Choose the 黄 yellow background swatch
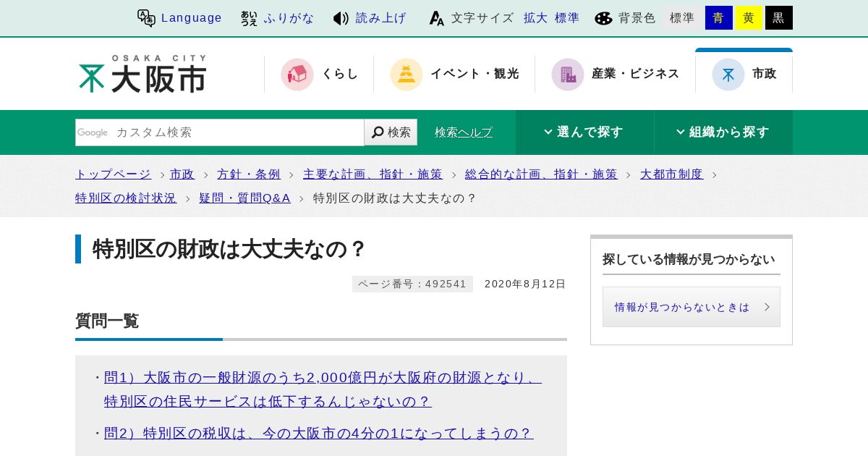The height and width of the screenshot is (456, 868). tap(749, 18)
